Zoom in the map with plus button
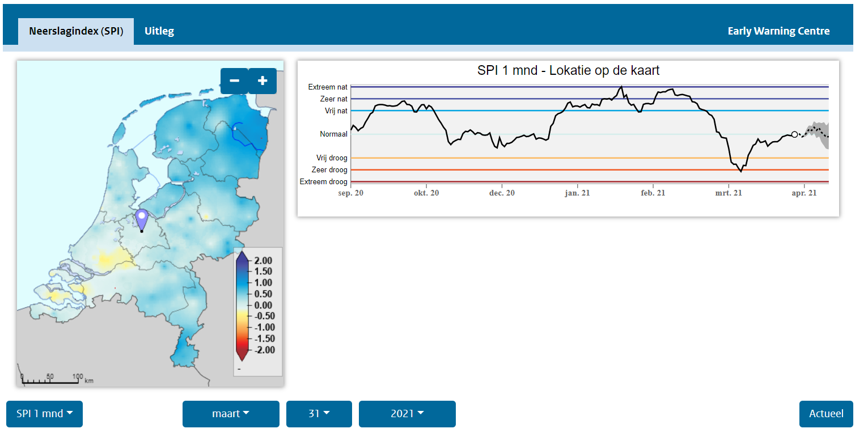868x437 pixels. [x=262, y=81]
